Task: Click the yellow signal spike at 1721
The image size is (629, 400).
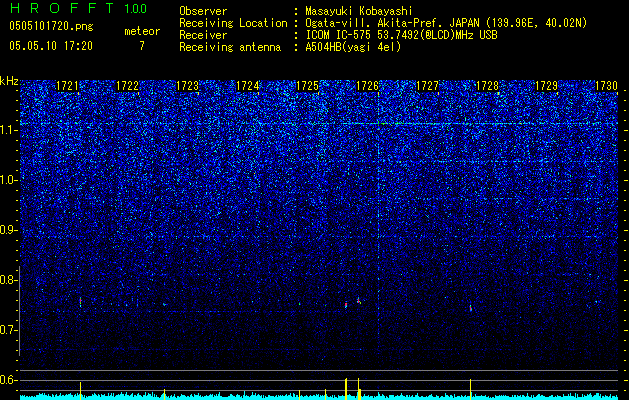Action: click(80, 391)
